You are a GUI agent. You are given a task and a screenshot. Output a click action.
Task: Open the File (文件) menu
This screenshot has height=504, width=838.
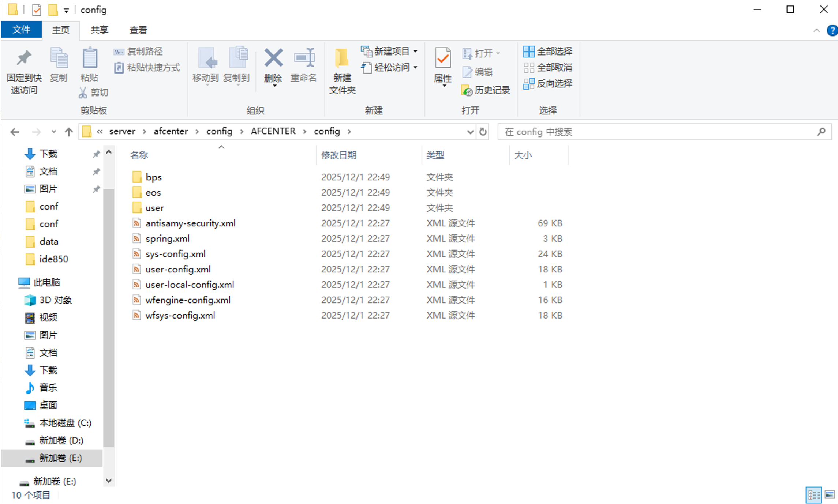click(x=21, y=30)
